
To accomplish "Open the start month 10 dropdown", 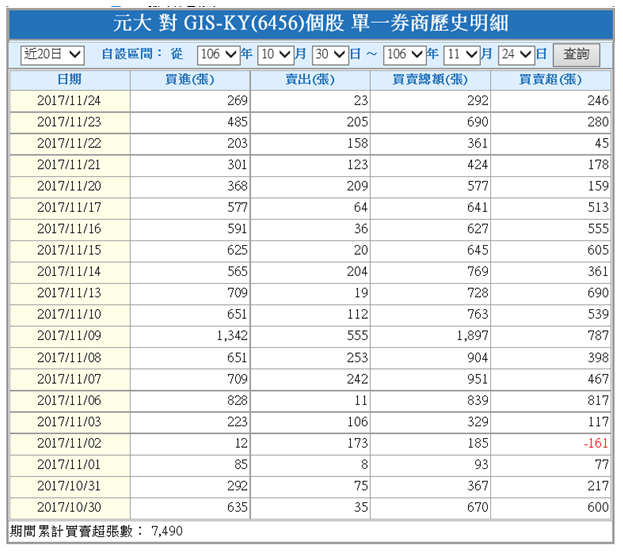I will (x=276, y=54).
